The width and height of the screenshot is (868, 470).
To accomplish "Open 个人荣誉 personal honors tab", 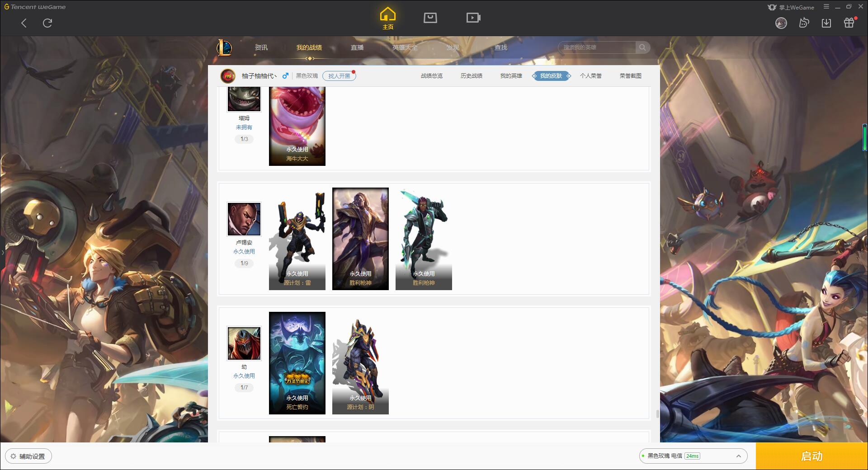I will click(x=591, y=76).
